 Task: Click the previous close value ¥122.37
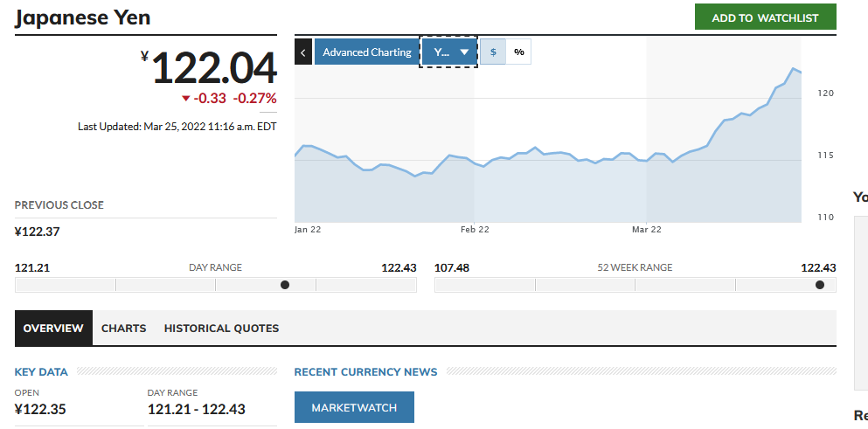37,232
